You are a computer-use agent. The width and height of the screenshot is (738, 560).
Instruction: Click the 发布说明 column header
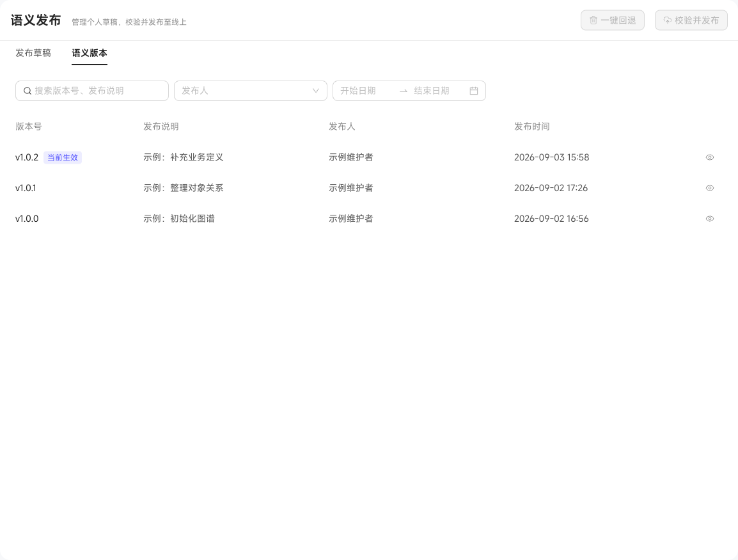point(161,126)
